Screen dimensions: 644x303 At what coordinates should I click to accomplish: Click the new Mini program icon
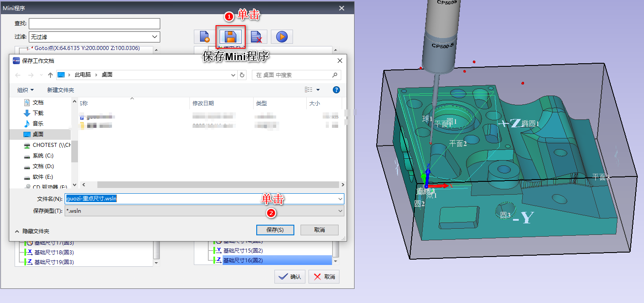coord(205,37)
